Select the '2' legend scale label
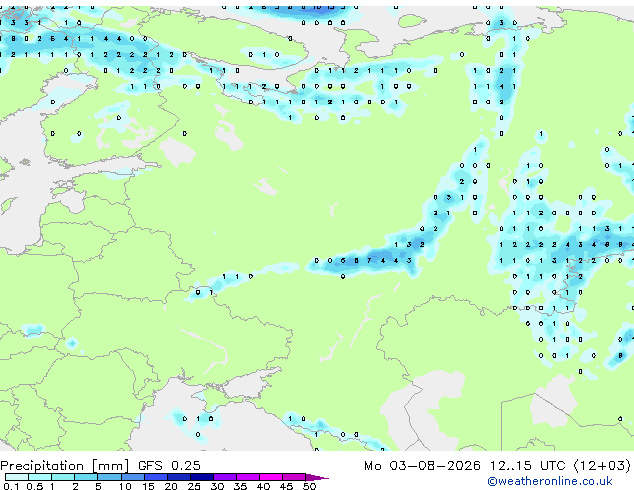The image size is (634, 490). click(x=75, y=486)
